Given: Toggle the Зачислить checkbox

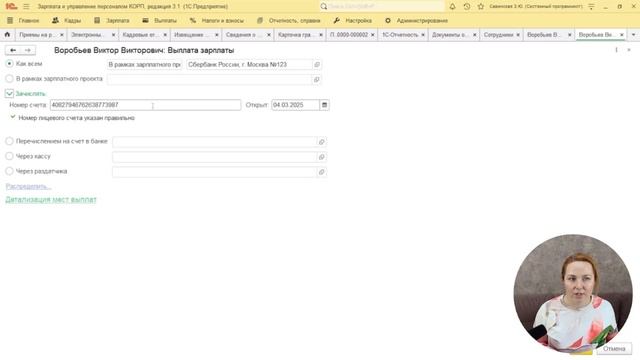Looking at the screenshot, I should 9,93.
